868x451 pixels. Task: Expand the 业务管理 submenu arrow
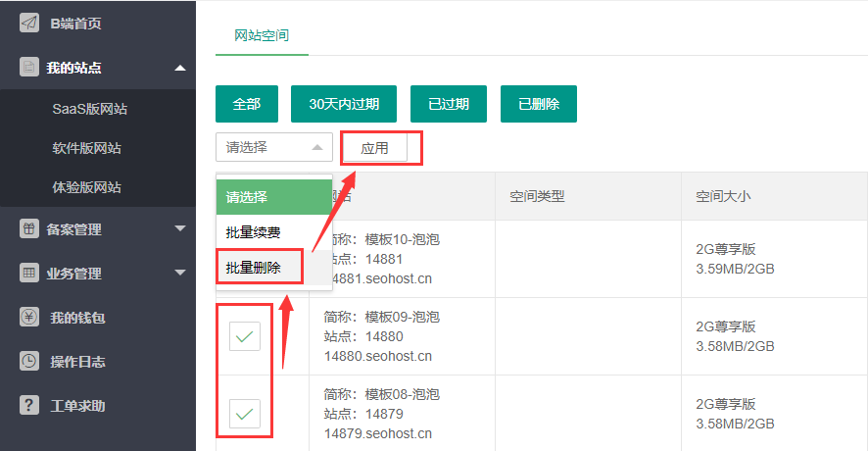pyautogui.click(x=179, y=274)
